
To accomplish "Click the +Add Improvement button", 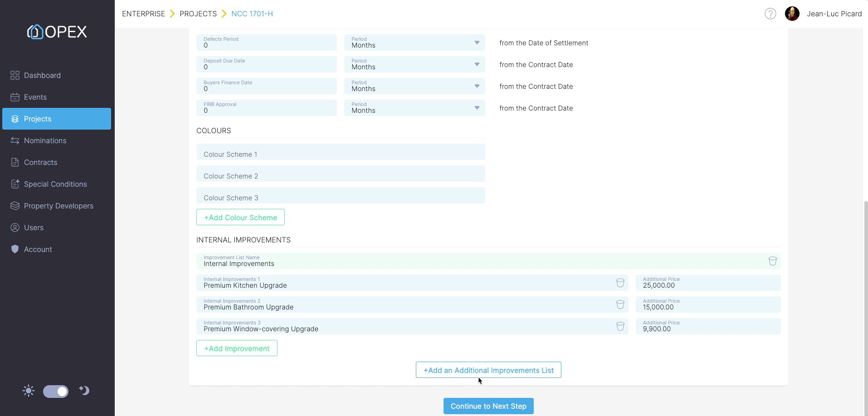I will (x=237, y=348).
